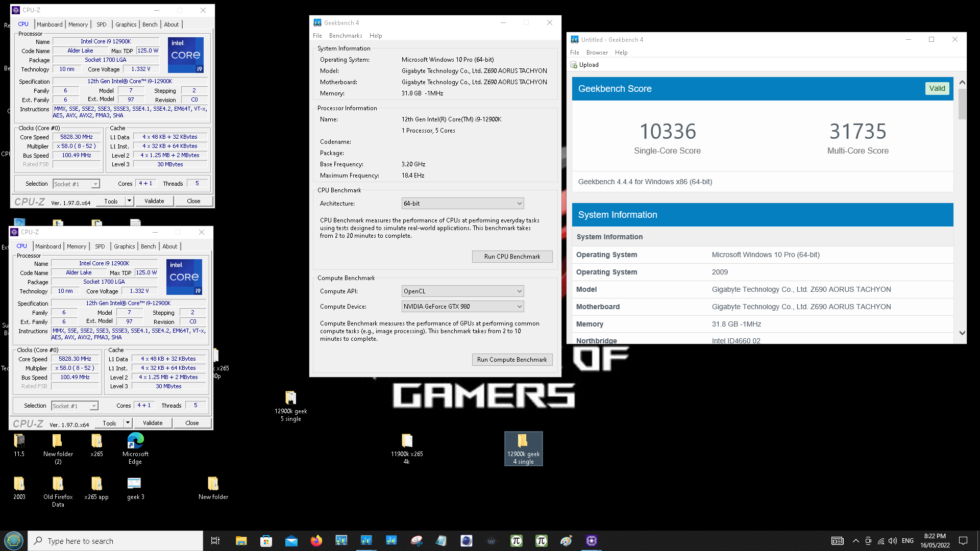
Task: Open About tab in bottom CPU-Z
Action: 170,246
